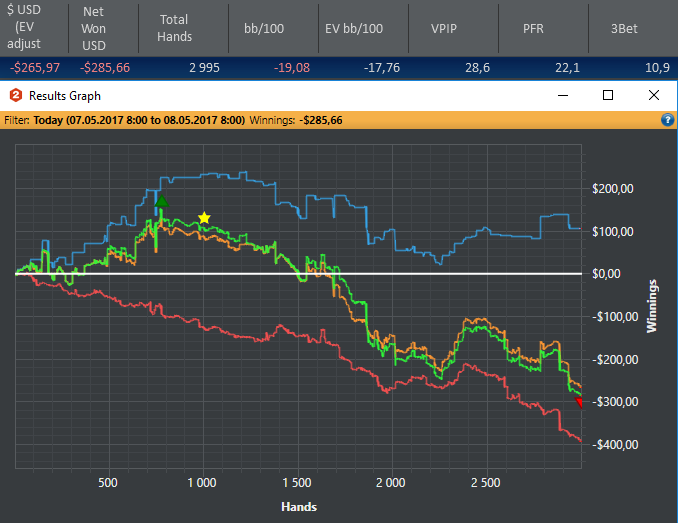The image size is (678, 523).
Task: Click the 1 500 hands x-axis label
Action: pyautogui.click(x=297, y=483)
